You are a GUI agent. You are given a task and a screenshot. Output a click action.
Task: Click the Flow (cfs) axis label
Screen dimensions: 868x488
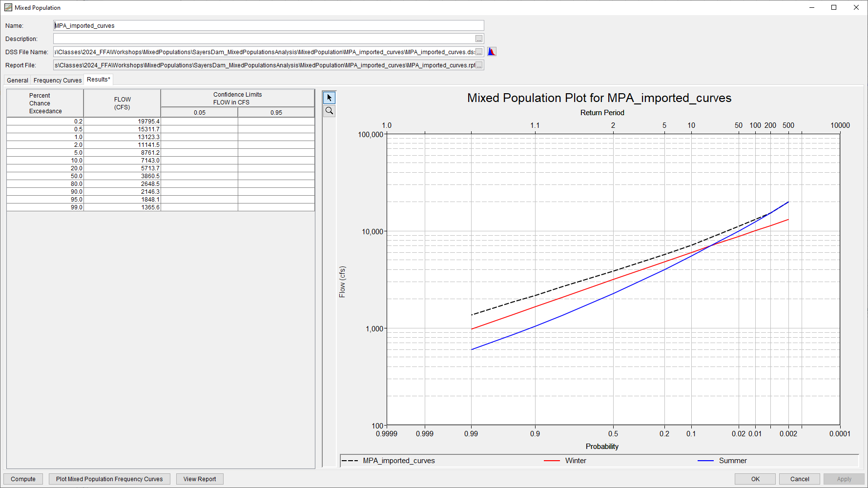click(x=342, y=282)
